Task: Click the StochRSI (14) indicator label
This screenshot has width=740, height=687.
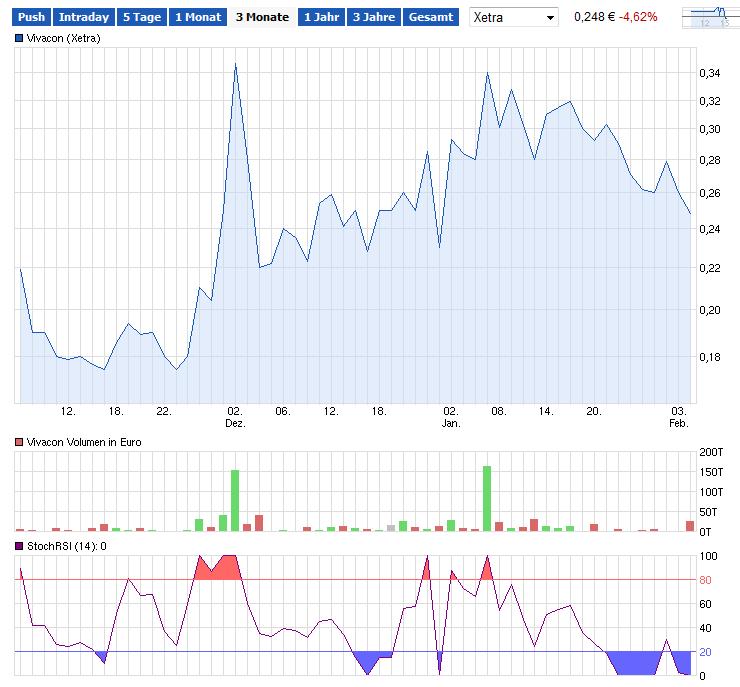Action: coord(66,546)
